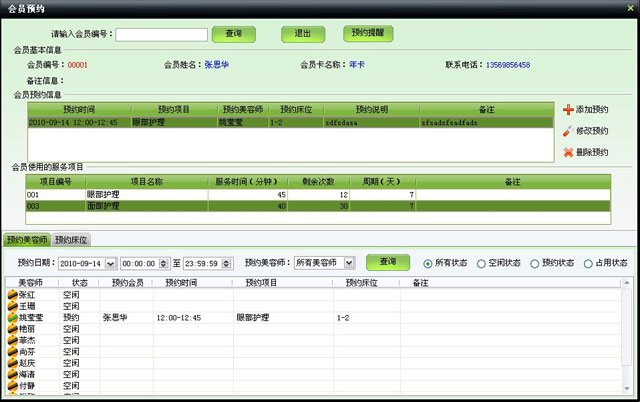This screenshot has width=640, height=402.
Task: Select the 所有状态 radio button
Action: (428, 263)
